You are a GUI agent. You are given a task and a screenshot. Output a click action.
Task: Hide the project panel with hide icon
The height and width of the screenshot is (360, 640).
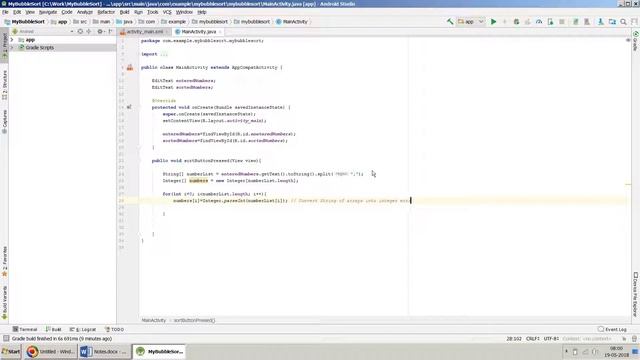point(111,31)
